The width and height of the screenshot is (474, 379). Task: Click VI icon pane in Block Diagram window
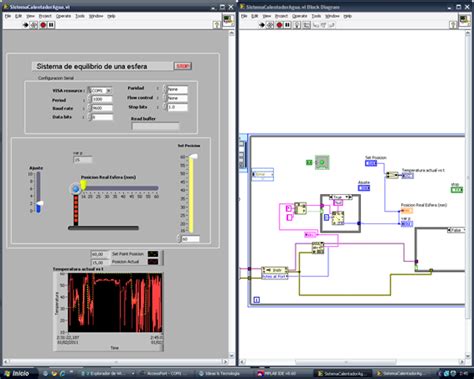click(x=464, y=20)
